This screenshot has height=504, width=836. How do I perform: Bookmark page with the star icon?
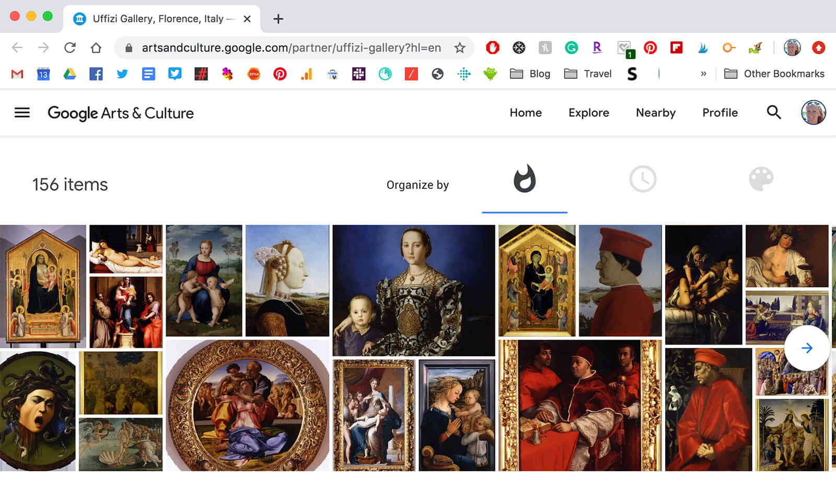[460, 48]
